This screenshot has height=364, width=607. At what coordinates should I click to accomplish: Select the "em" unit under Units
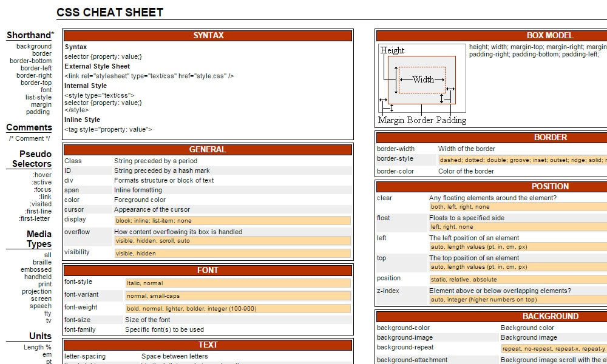click(x=46, y=354)
